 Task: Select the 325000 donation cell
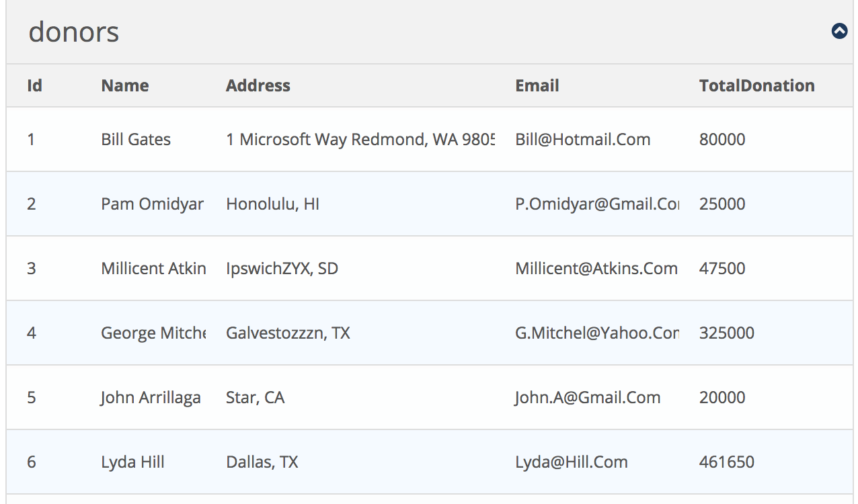(x=726, y=333)
